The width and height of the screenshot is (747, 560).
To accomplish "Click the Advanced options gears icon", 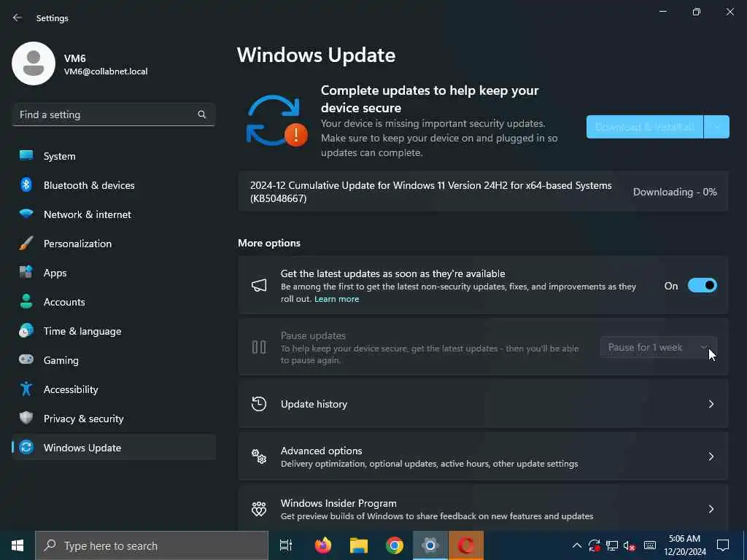I will 259,456.
